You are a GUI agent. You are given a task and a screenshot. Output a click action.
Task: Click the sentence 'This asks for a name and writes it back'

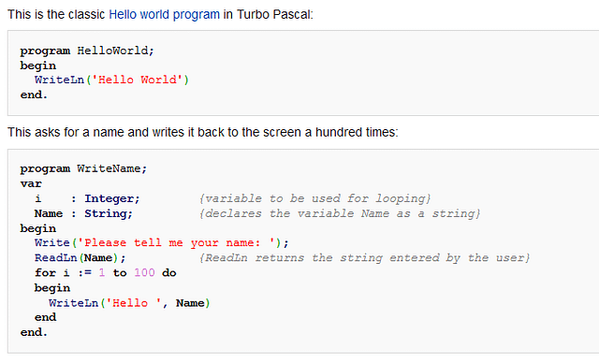203,132
